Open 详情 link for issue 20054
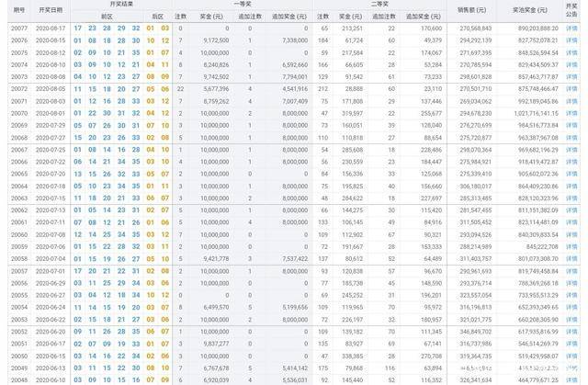588x385 pixels. [x=571, y=308]
